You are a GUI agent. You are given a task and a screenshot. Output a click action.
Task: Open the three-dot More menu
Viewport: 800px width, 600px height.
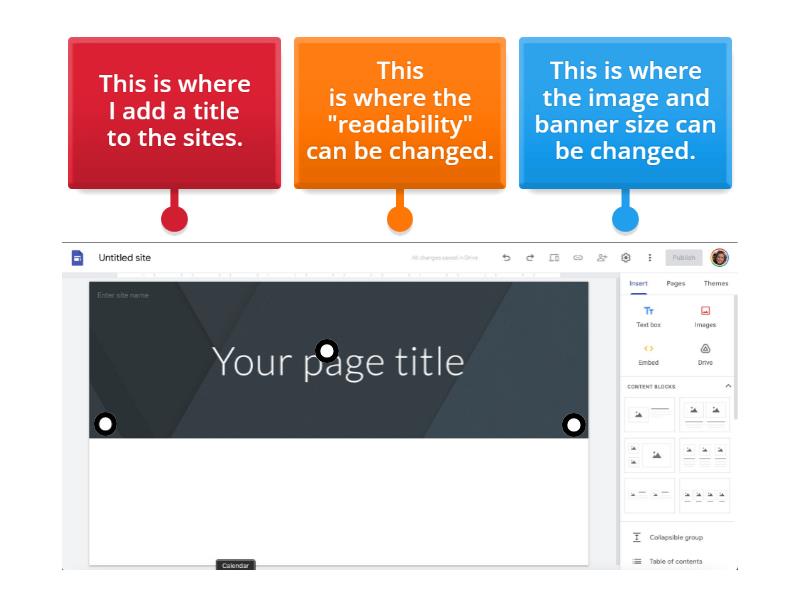(650, 258)
